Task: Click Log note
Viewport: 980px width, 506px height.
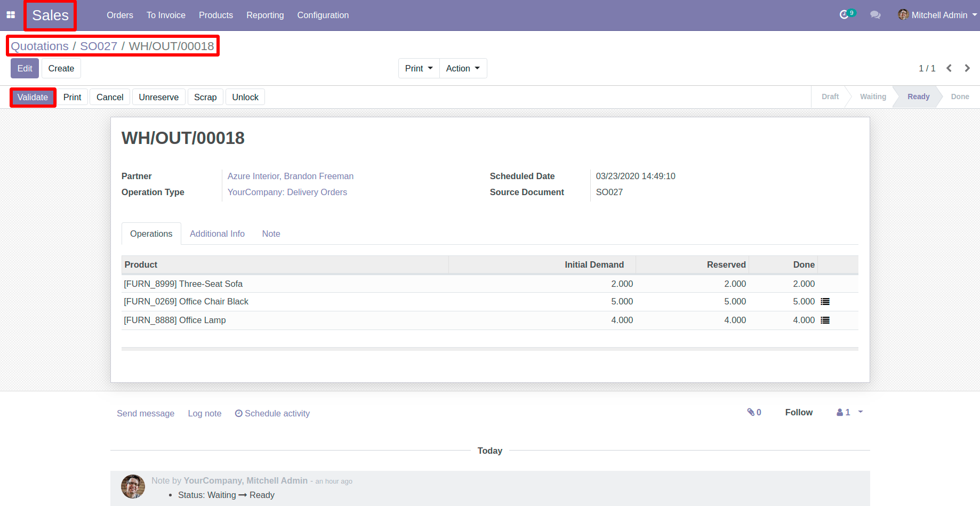Action: pyautogui.click(x=205, y=413)
